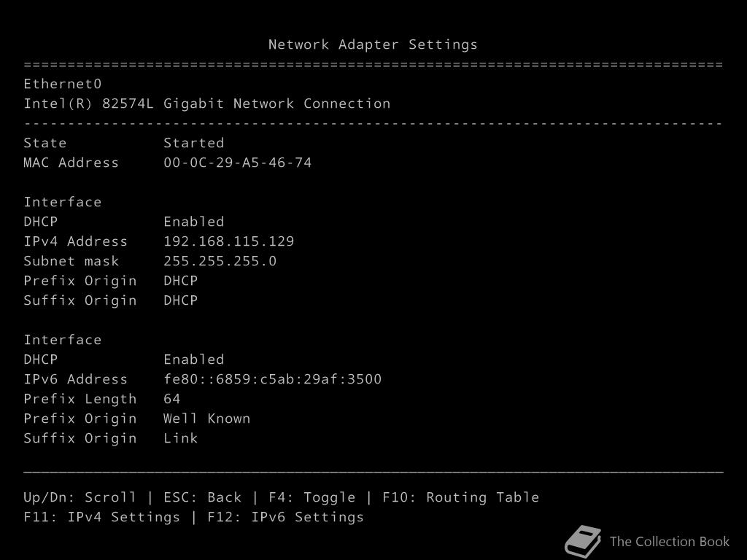This screenshot has width=747, height=560.
Task: Click the Network Adapter Settings title
Action: [x=373, y=44]
